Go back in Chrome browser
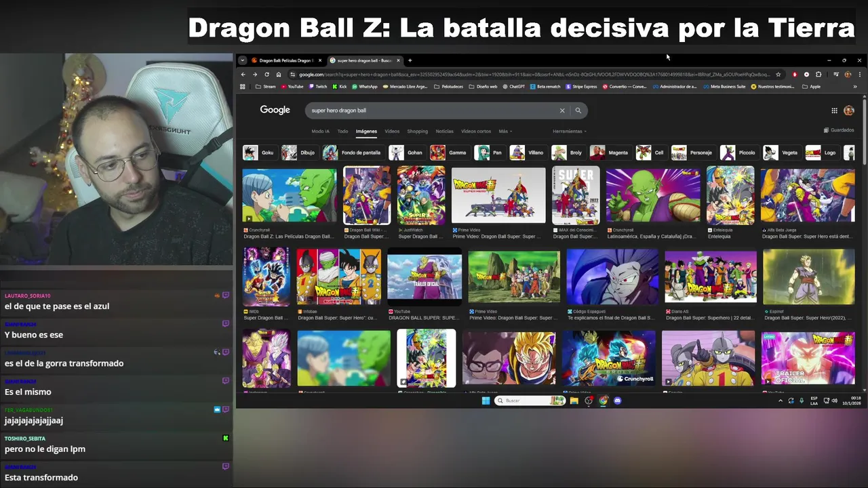 pos(243,75)
